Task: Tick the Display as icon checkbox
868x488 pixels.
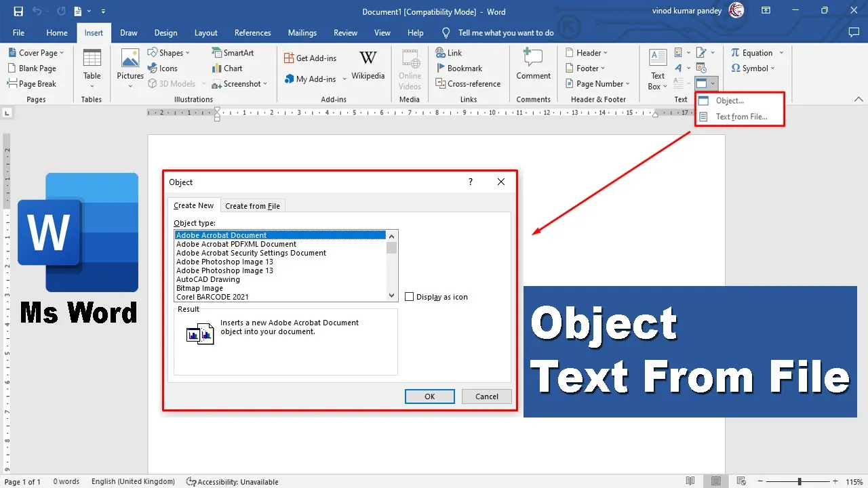Action: [410, 297]
